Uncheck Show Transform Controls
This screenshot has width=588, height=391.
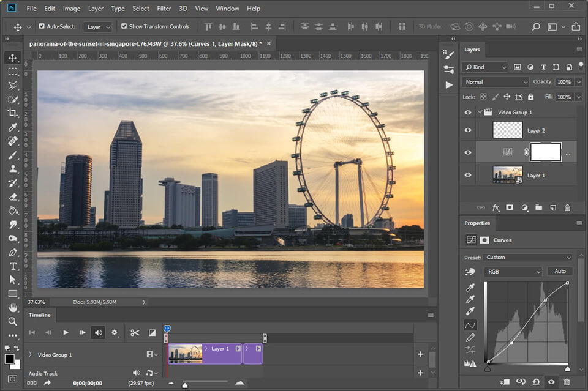click(124, 26)
